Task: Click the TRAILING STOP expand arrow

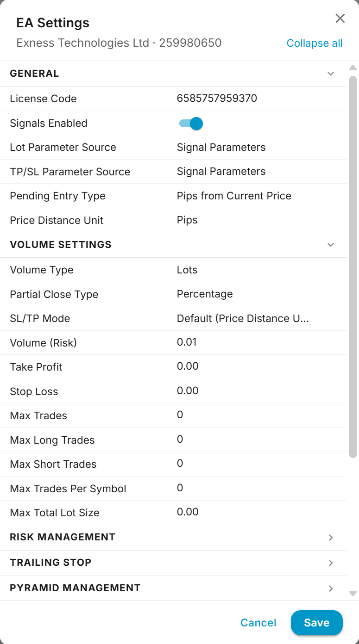Action: click(330, 563)
